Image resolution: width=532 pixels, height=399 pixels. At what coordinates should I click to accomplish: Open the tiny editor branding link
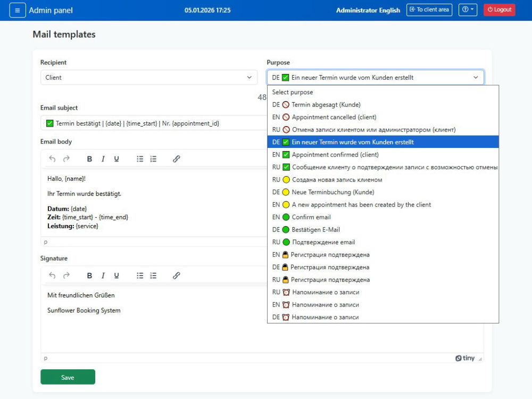(465, 358)
